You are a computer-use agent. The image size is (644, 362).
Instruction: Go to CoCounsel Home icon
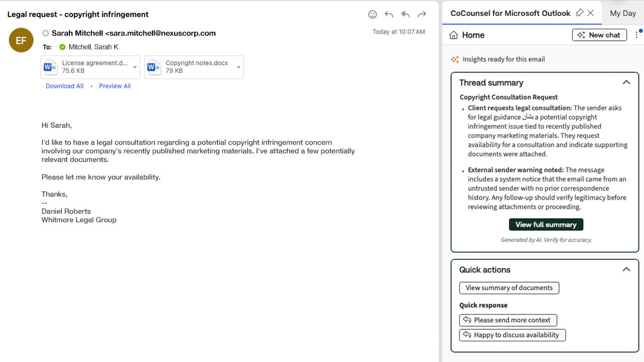pyautogui.click(x=454, y=35)
